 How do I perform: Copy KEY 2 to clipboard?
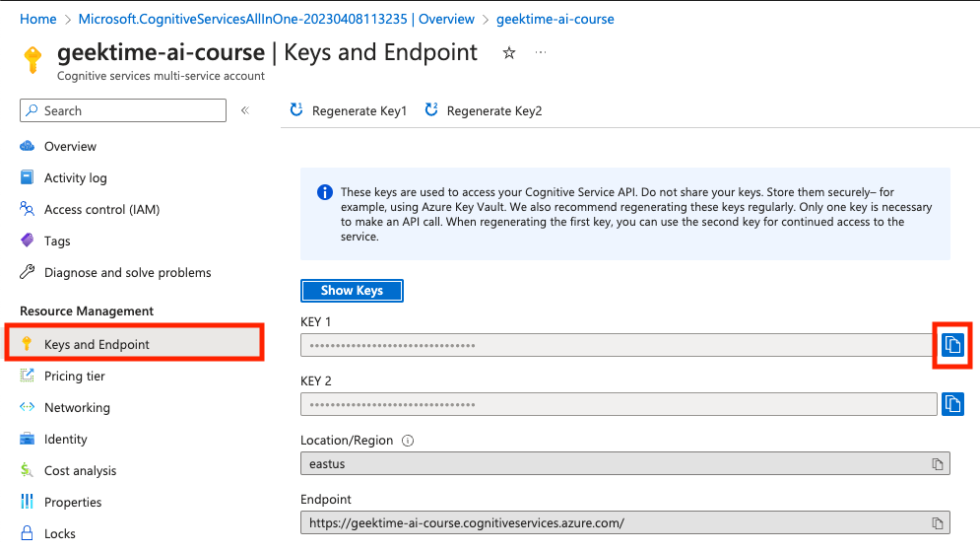952,404
